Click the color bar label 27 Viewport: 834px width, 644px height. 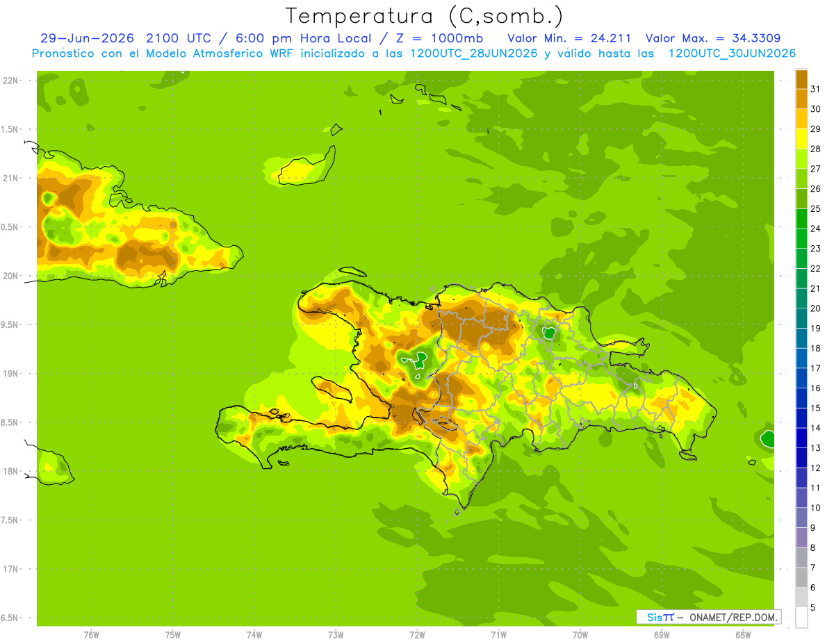815,169
